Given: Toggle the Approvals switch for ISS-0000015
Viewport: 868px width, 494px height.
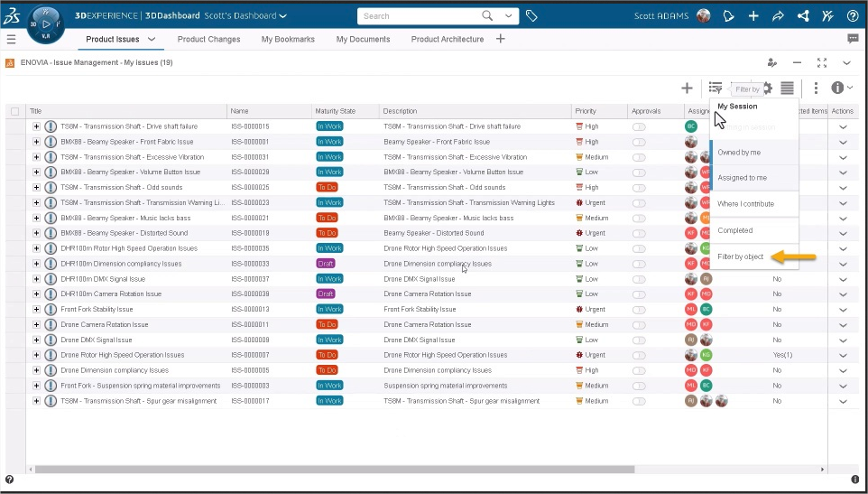Looking at the screenshot, I should click(639, 126).
